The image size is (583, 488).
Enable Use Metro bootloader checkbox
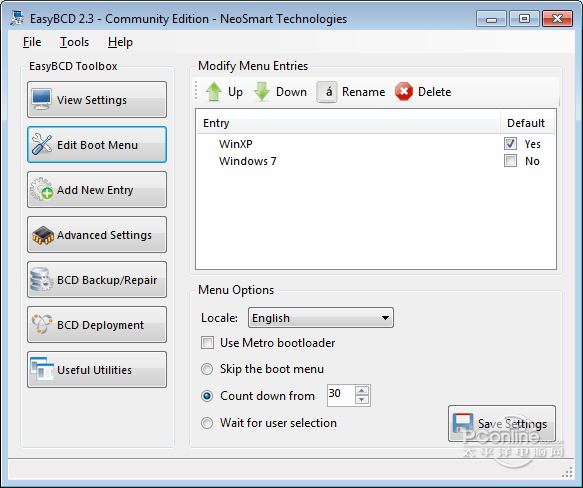(x=207, y=343)
